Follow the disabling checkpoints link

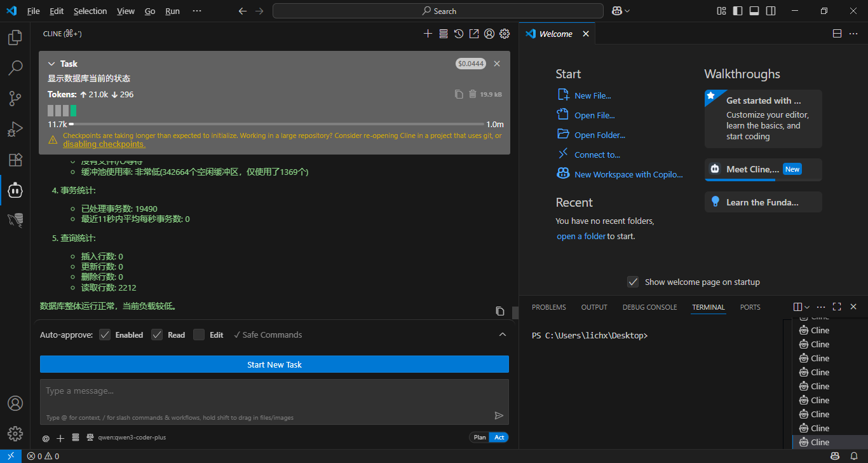point(104,144)
